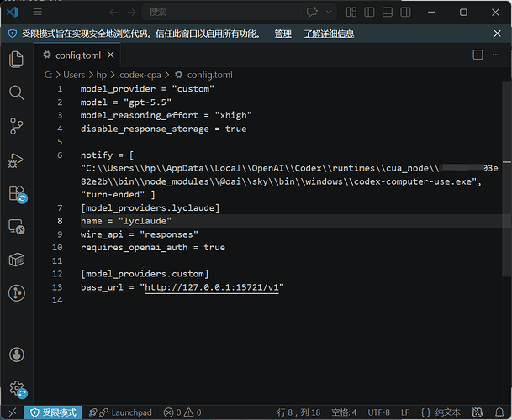The height and width of the screenshot is (420, 512).
Task: Open the base_url http://127.0.0.1:15721/v1 link
Action: (x=212, y=287)
